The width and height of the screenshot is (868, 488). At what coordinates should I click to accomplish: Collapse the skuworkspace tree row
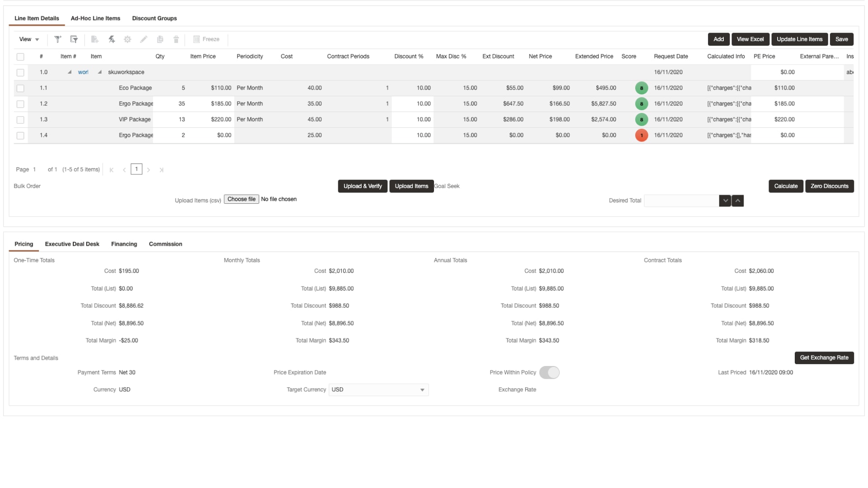tap(99, 72)
